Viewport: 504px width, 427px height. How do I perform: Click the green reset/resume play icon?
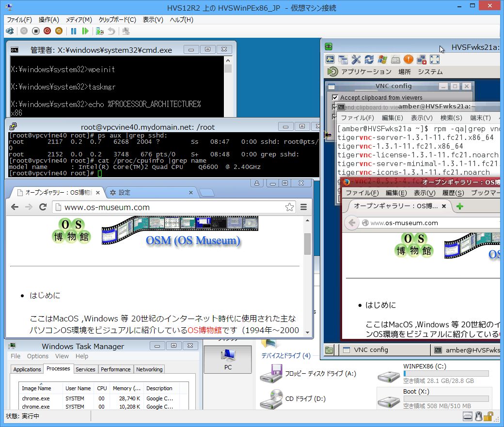(85, 31)
